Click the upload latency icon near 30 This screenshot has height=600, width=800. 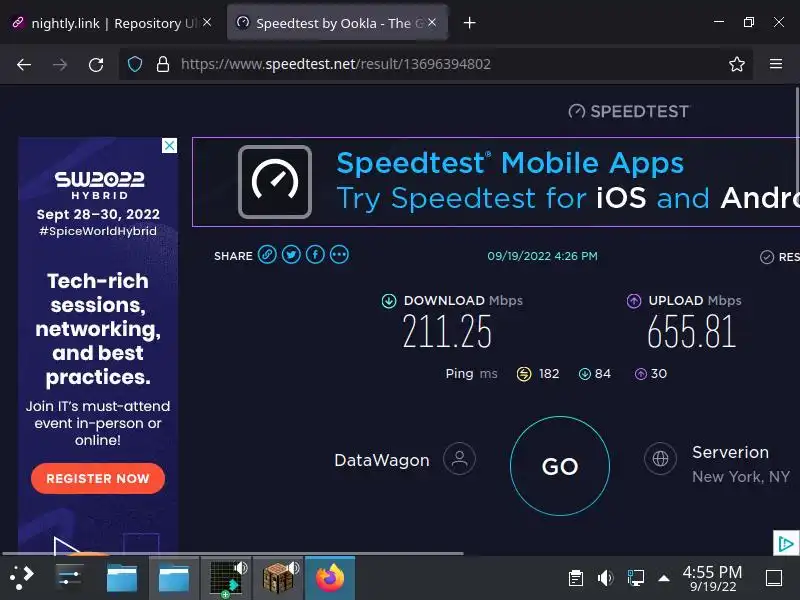point(641,374)
